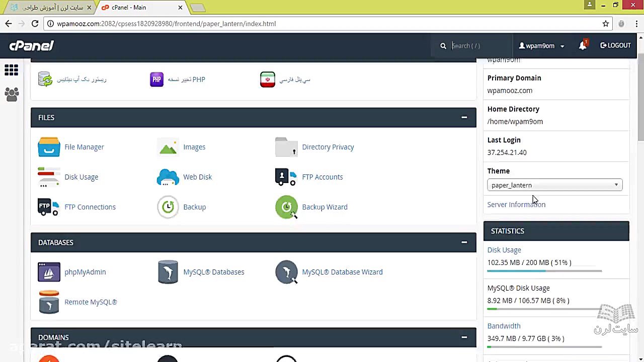The height and width of the screenshot is (362, 644).
Task: Open the File Manager link text
Action: click(84, 147)
